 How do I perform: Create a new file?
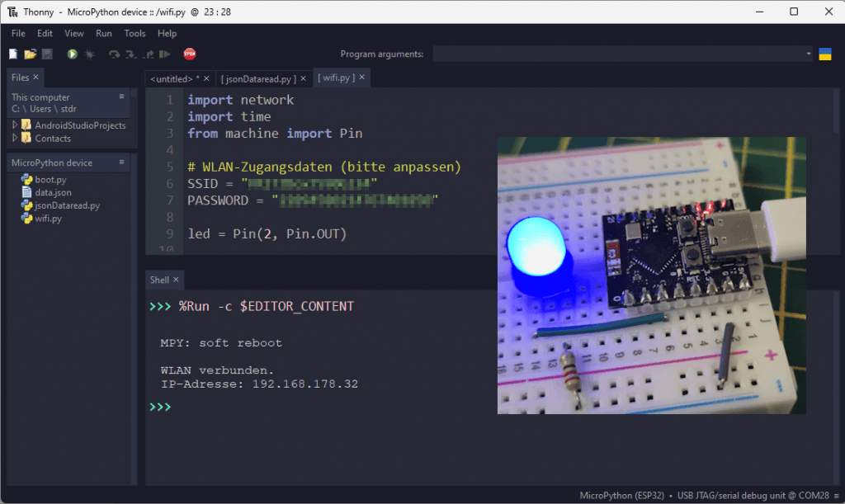point(12,54)
